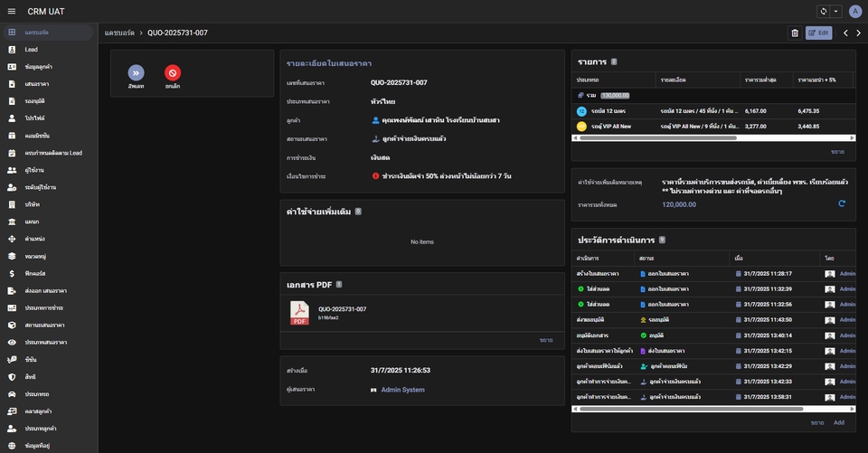Select the รถตู้ VIP All New item row

[x=713, y=127]
